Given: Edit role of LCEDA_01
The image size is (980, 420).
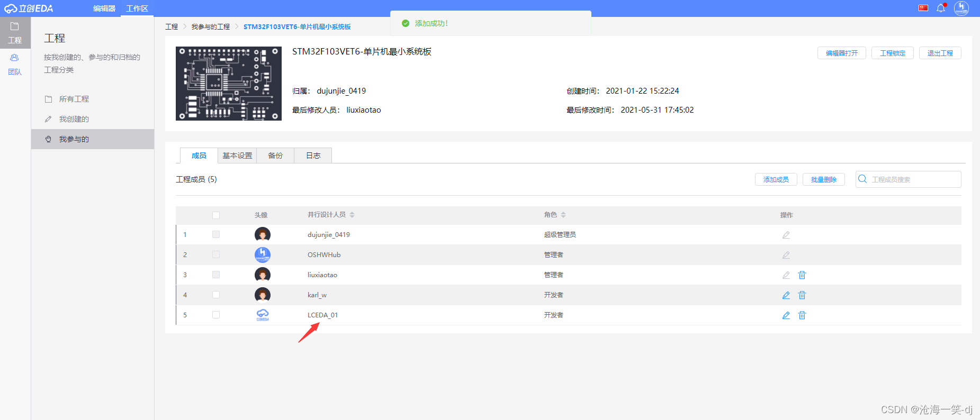Looking at the screenshot, I should click(x=786, y=315).
